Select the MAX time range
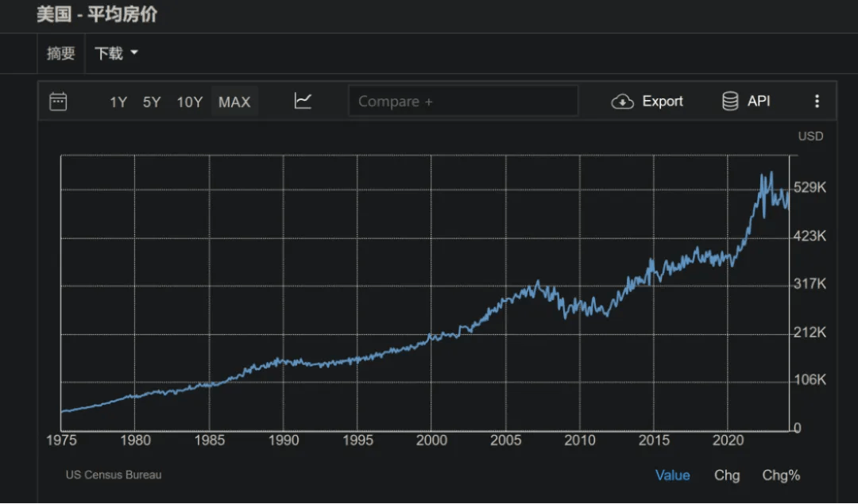 pyautogui.click(x=234, y=102)
